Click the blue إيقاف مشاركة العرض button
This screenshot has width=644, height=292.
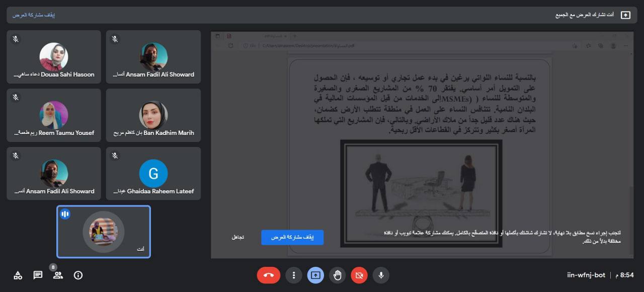pos(292,237)
